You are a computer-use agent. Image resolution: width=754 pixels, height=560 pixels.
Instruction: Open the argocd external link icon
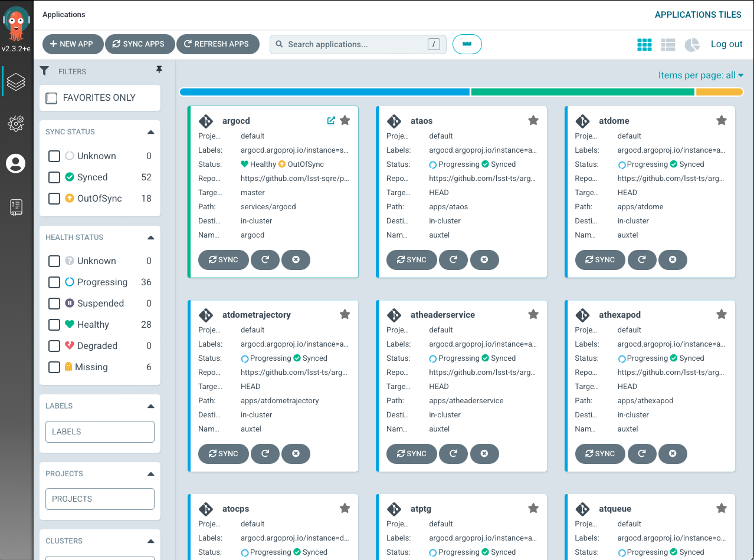[331, 120]
